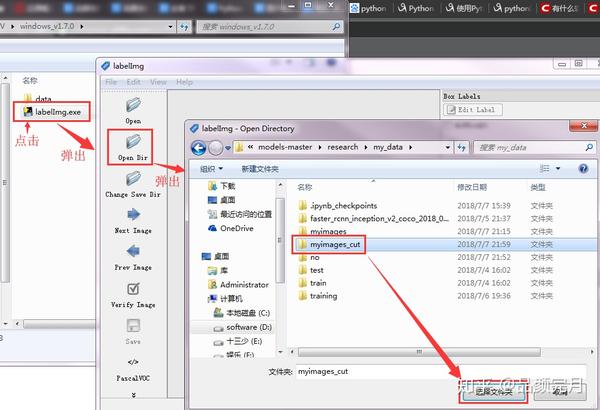Expand the chevron after my_data in path
Viewport: 600px width, 410px height.
pyautogui.click(x=411, y=147)
